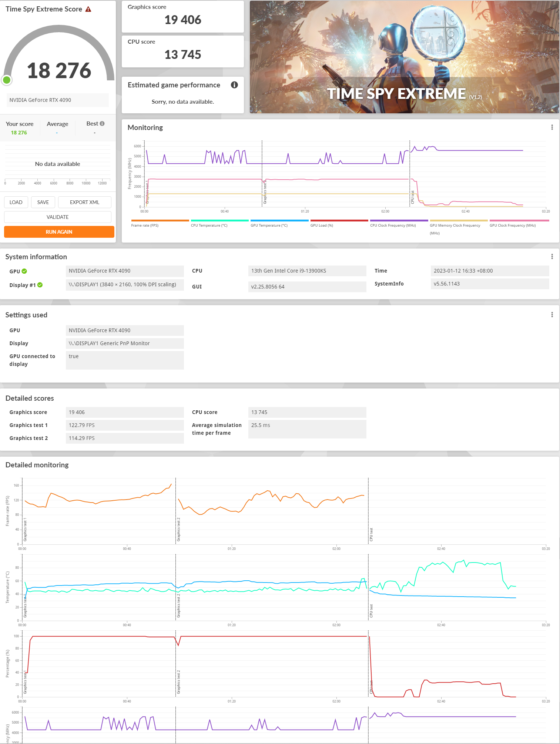Click the CPU score 13 745 card
The width and height of the screenshot is (560, 744).
tap(183, 51)
